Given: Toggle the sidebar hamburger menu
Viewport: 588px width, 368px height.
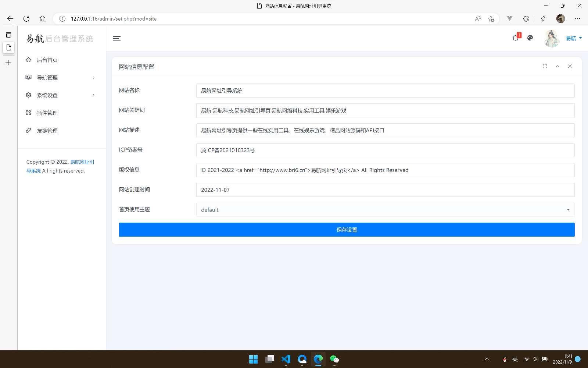Looking at the screenshot, I should coord(117,39).
